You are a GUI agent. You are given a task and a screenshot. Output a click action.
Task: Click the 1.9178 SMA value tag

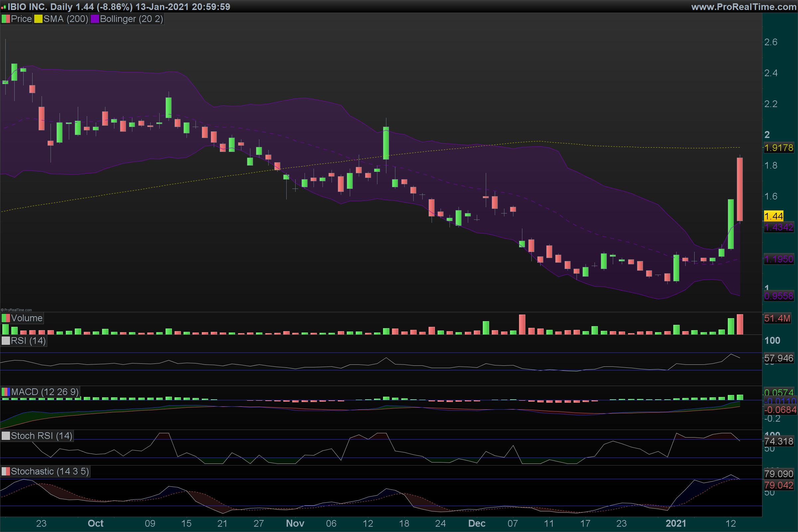(778, 148)
